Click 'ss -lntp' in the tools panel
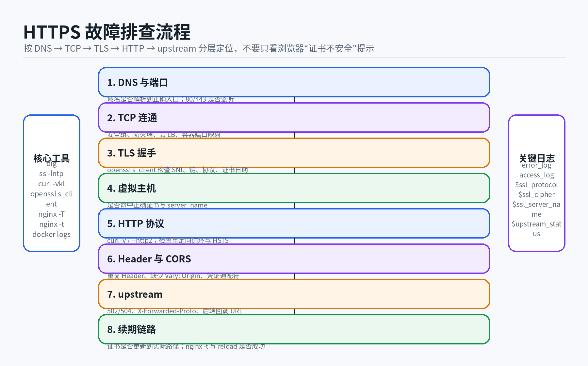The width and height of the screenshot is (588, 366). point(51,174)
